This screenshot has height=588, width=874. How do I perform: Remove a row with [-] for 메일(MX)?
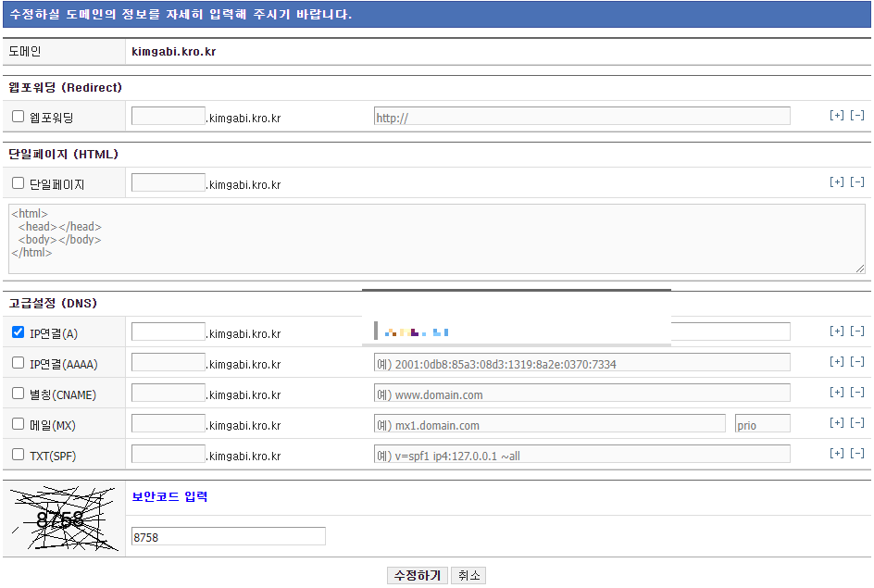(857, 423)
